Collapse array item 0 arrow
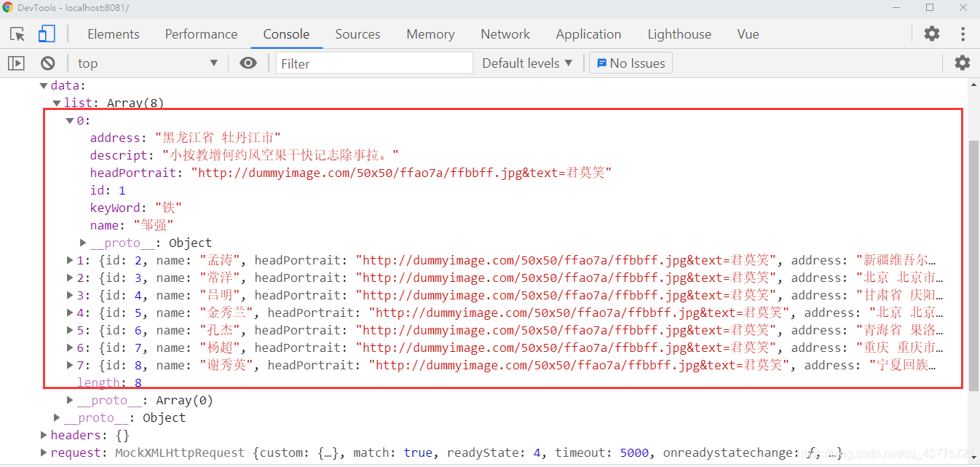The width and height of the screenshot is (980, 467). pos(70,121)
